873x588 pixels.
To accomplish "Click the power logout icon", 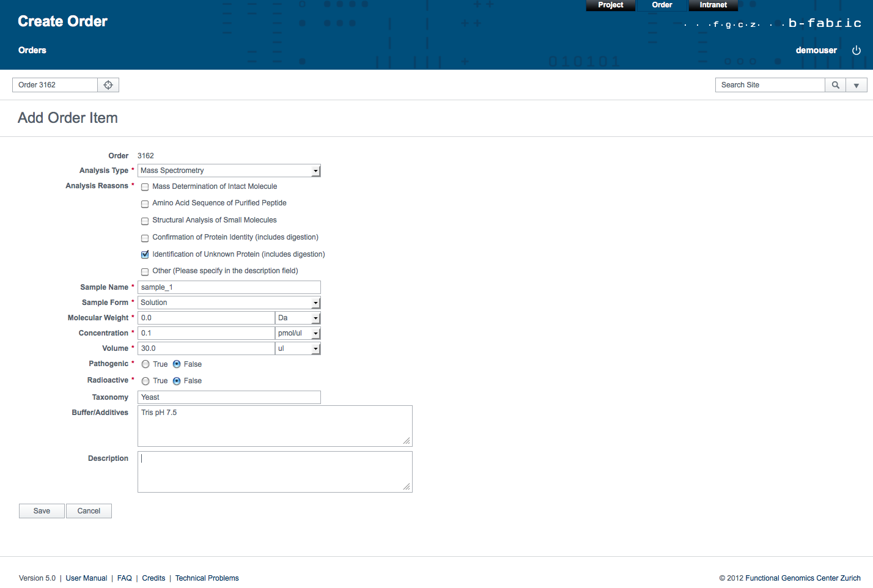I will (x=856, y=51).
